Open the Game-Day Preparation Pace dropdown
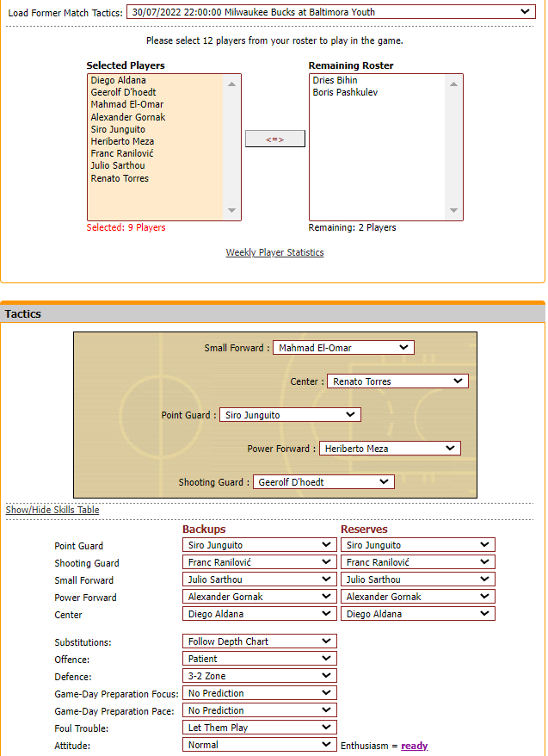The height and width of the screenshot is (756, 548). pos(260,710)
